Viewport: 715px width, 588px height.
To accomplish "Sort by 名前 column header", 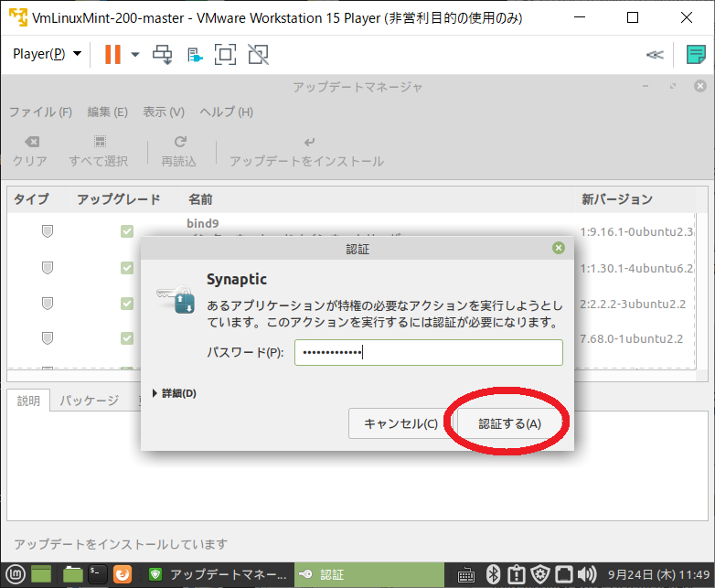I will pos(379,199).
